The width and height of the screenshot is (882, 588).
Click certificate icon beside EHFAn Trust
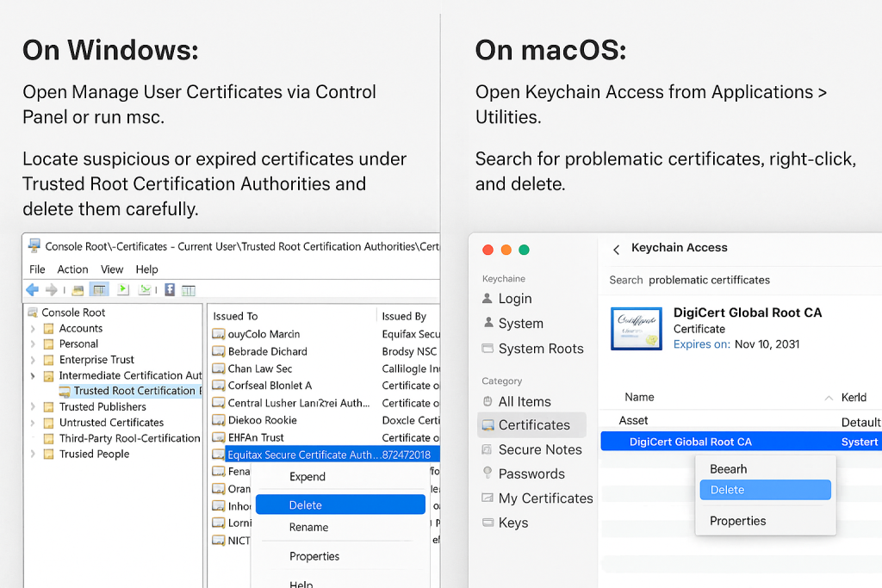[218, 437]
